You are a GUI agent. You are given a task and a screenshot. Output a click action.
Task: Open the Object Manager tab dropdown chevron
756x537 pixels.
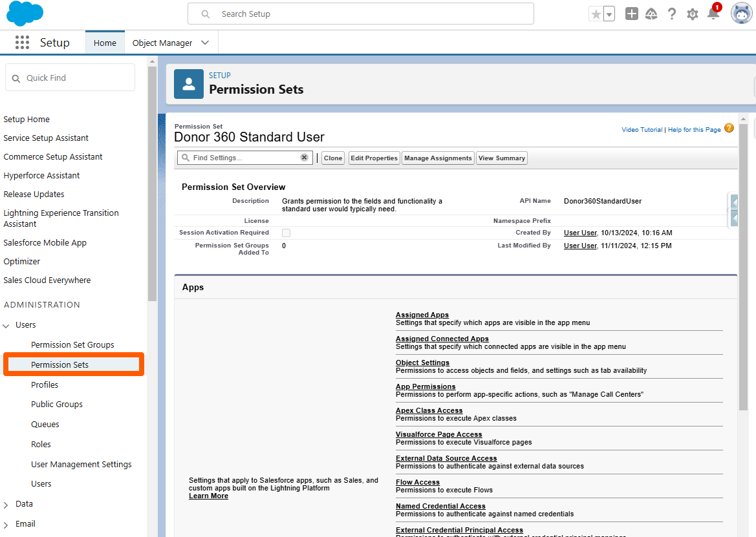click(205, 43)
